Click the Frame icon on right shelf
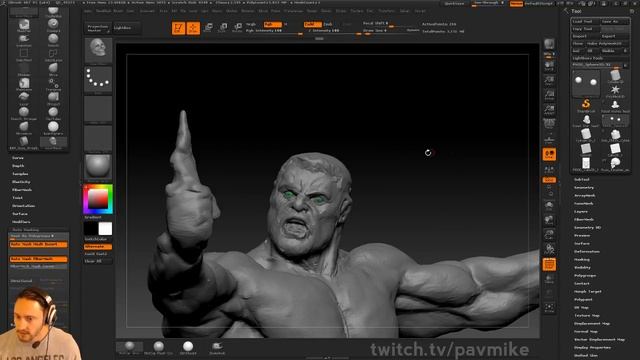This screenshot has height=360, width=640. (549, 205)
